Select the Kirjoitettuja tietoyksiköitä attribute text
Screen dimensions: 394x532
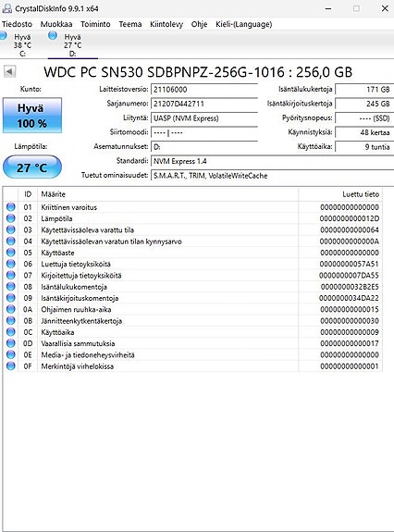point(81,276)
